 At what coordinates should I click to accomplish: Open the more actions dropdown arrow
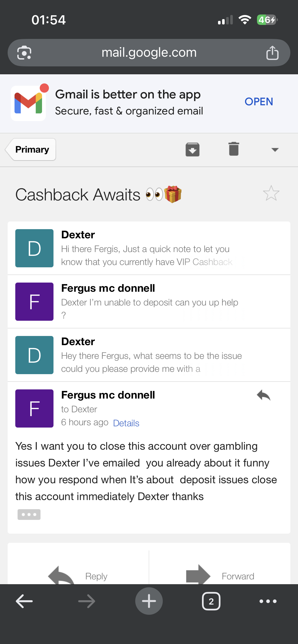coord(275,150)
